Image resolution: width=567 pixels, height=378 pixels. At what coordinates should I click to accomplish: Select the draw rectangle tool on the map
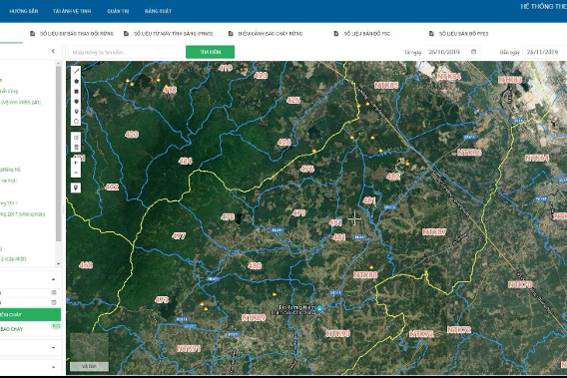click(76, 92)
